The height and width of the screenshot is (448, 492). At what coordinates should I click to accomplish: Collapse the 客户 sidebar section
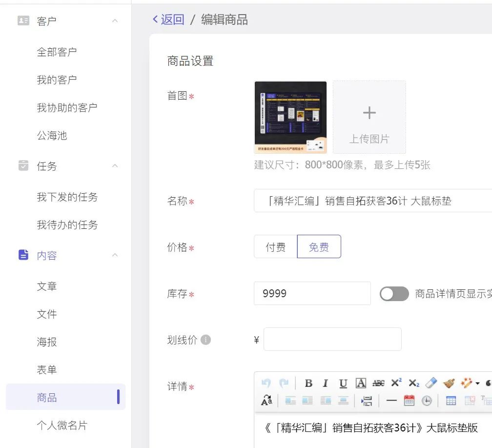point(114,20)
